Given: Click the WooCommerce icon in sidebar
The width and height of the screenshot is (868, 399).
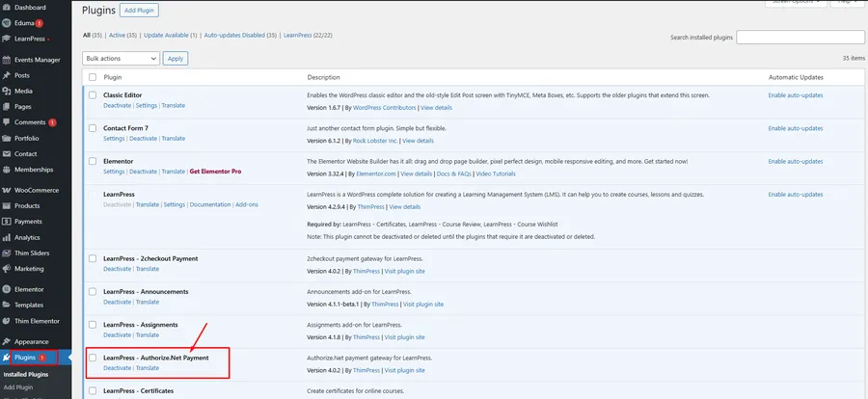Looking at the screenshot, I should pos(7,190).
